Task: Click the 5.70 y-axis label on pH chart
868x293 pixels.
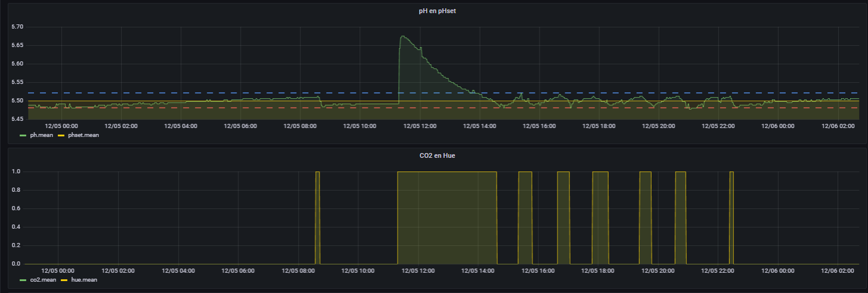Action: [x=17, y=27]
